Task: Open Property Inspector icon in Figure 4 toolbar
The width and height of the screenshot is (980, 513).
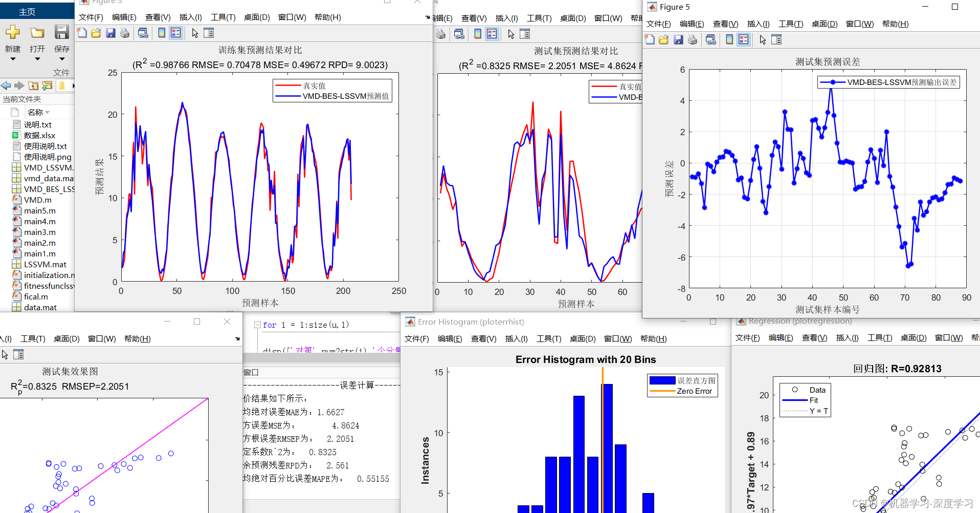Action: [x=525, y=34]
